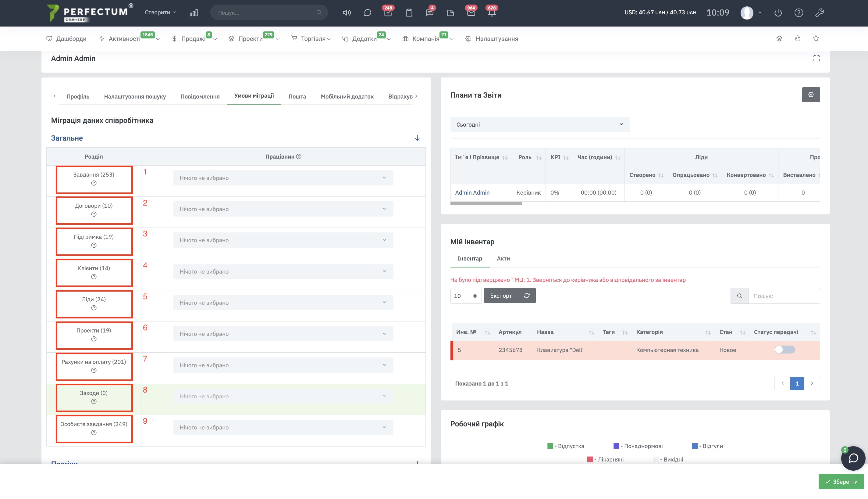Open employee dropdown for Завдання row
The width and height of the screenshot is (868, 499).
283,178
